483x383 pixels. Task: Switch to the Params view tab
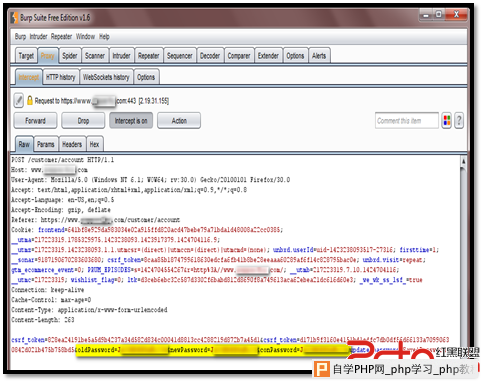click(46, 144)
